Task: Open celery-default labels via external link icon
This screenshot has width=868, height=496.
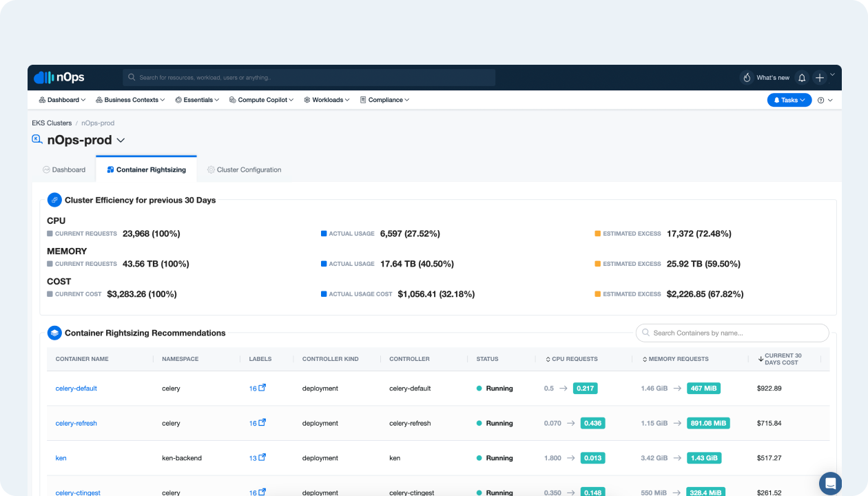Action: click(x=262, y=388)
